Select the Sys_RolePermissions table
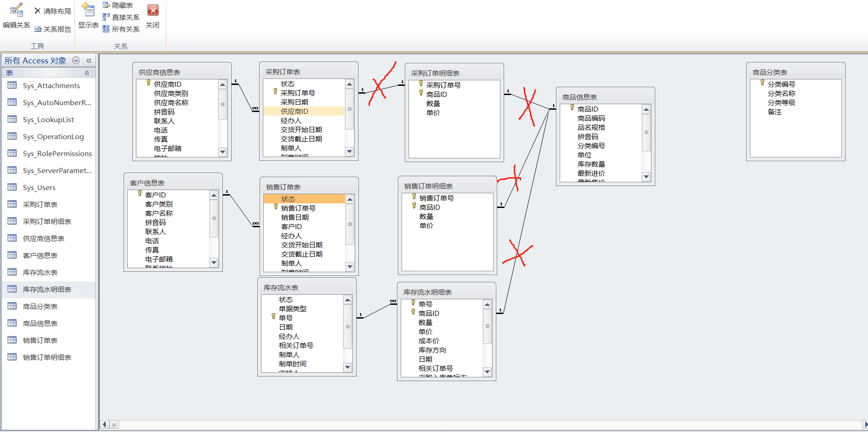Screen dimensions: 868x432 [50, 153]
